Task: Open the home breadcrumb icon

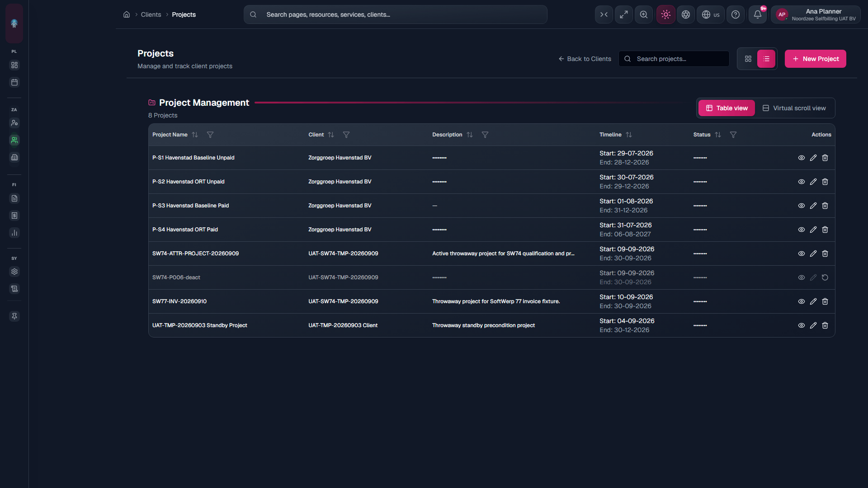Action: click(x=127, y=14)
